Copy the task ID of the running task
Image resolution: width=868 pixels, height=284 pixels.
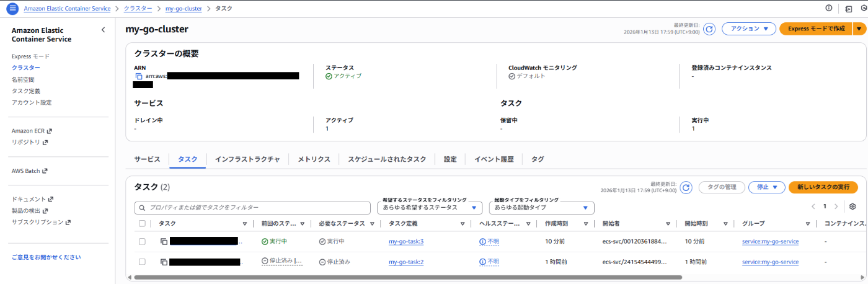coord(164,241)
